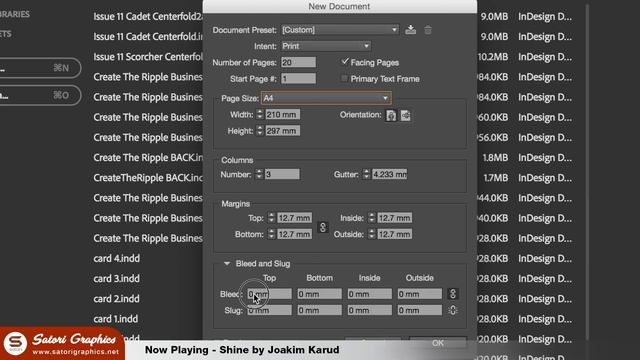
Task: Click the column Number field
Action: click(282, 174)
